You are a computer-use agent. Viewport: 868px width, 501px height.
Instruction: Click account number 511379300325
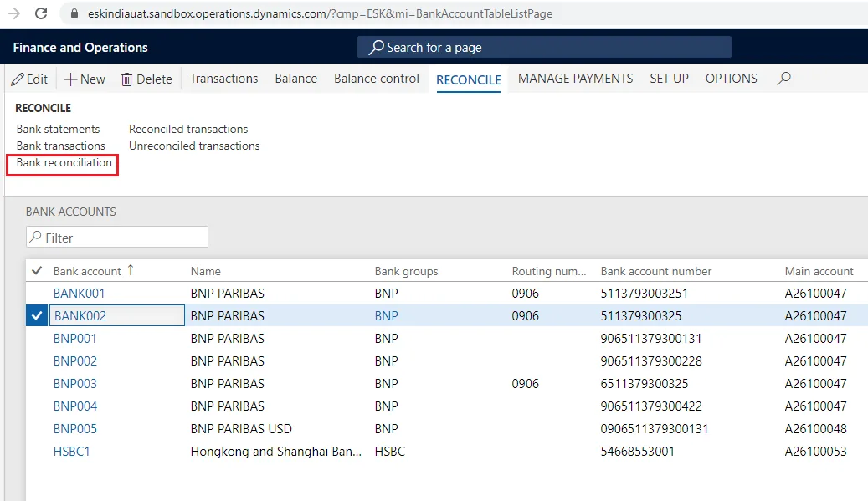pos(641,316)
